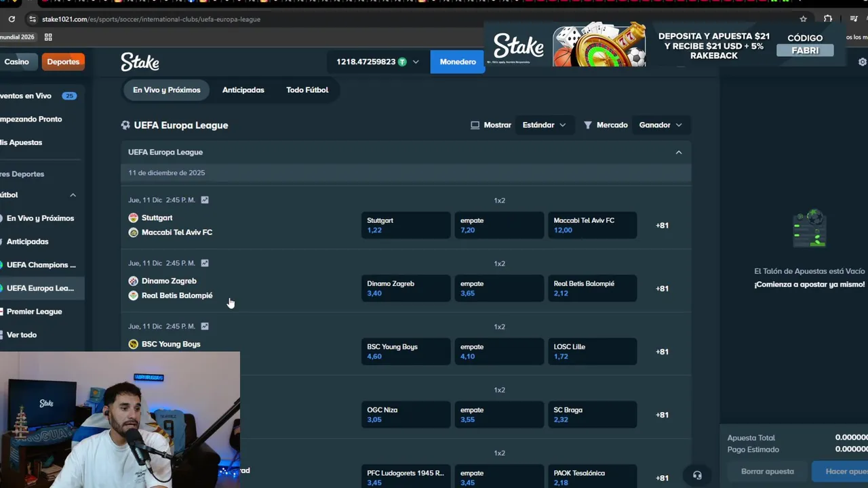This screenshot has width=868, height=488.
Task: Select the En Vivo y Próximos tab
Action: click(x=166, y=89)
